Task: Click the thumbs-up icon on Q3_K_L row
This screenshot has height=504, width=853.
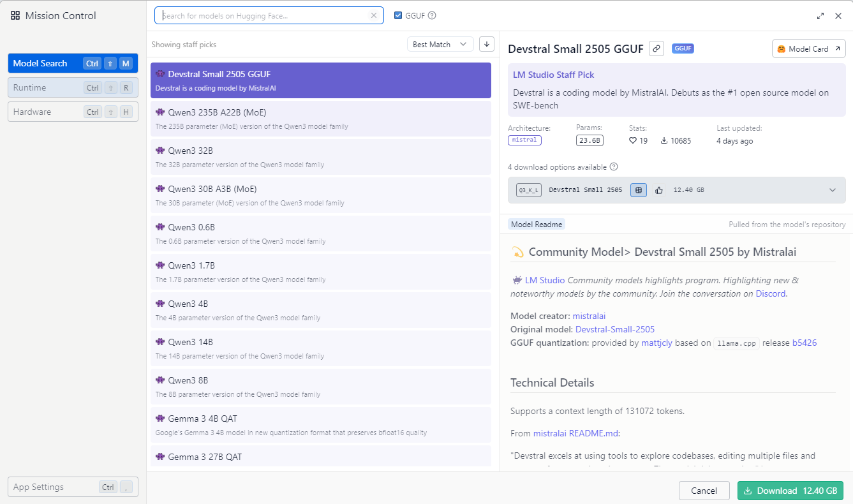Action: [659, 190]
